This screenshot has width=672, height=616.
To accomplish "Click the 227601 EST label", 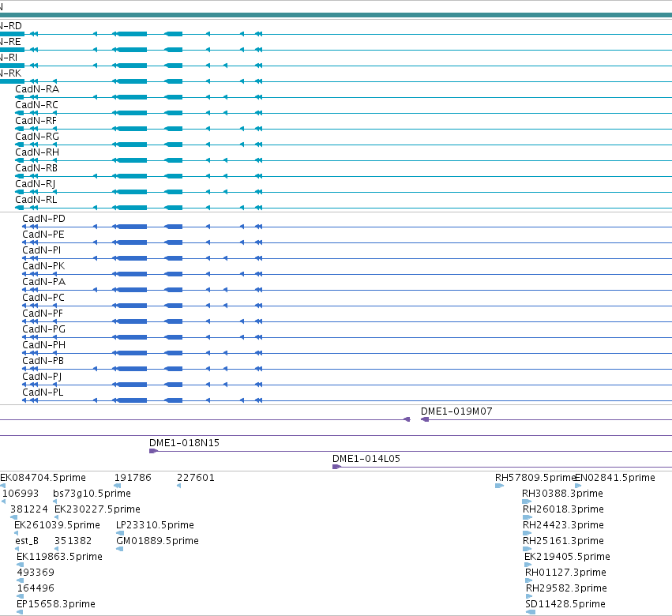I will (196, 478).
